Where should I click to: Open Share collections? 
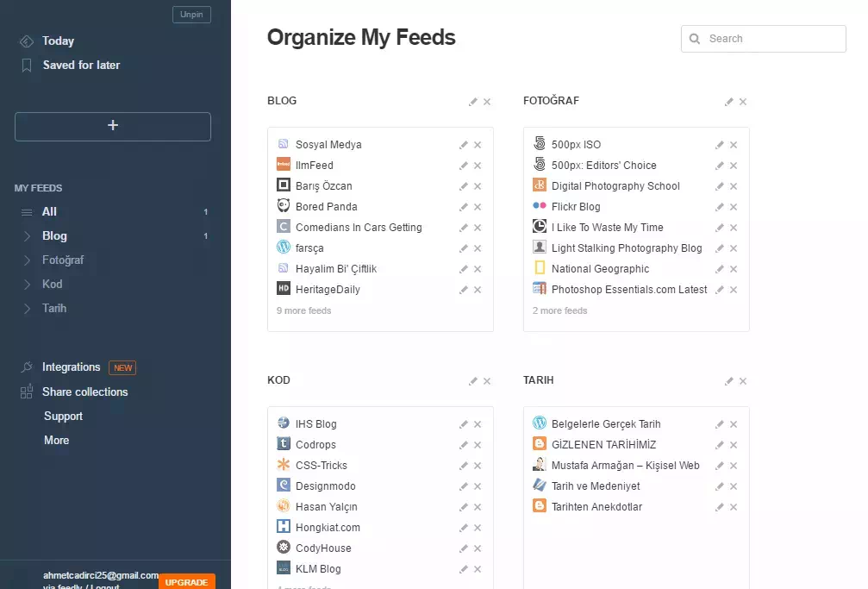[85, 392]
